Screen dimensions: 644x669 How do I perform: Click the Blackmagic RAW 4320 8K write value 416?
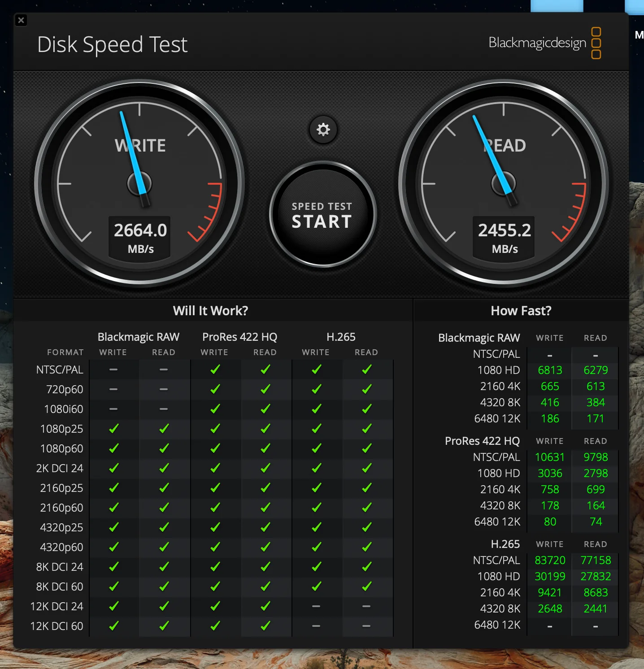[550, 402]
